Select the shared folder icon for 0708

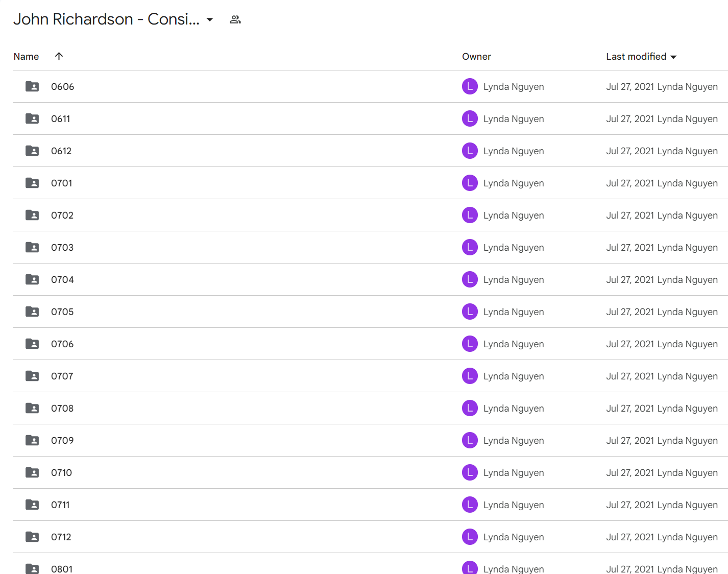(x=32, y=408)
